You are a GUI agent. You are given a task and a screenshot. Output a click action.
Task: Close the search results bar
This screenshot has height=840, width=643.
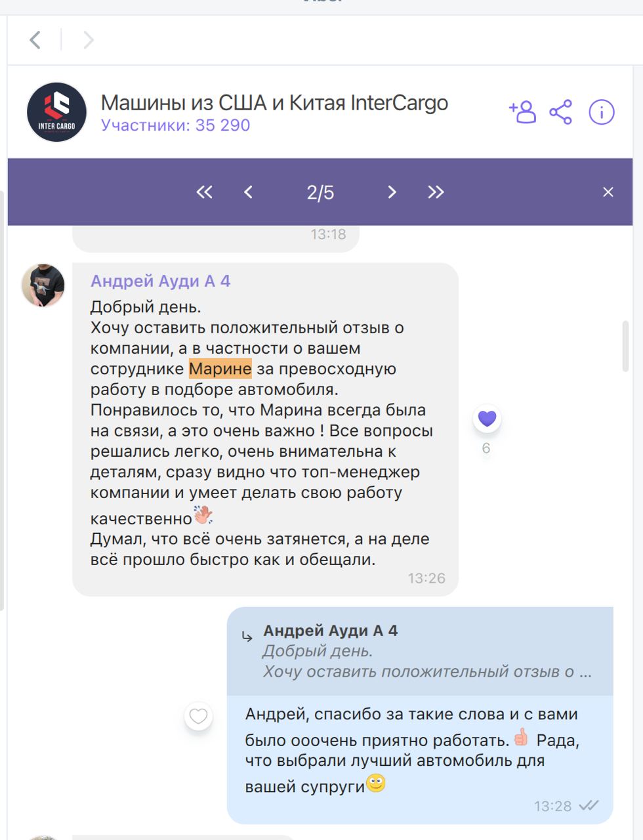click(x=608, y=192)
